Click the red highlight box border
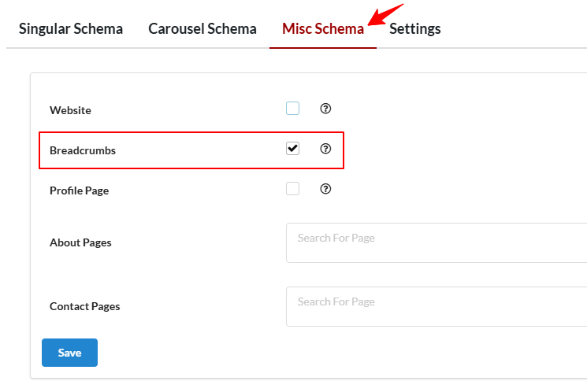The image size is (587, 392). coord(191,132)
